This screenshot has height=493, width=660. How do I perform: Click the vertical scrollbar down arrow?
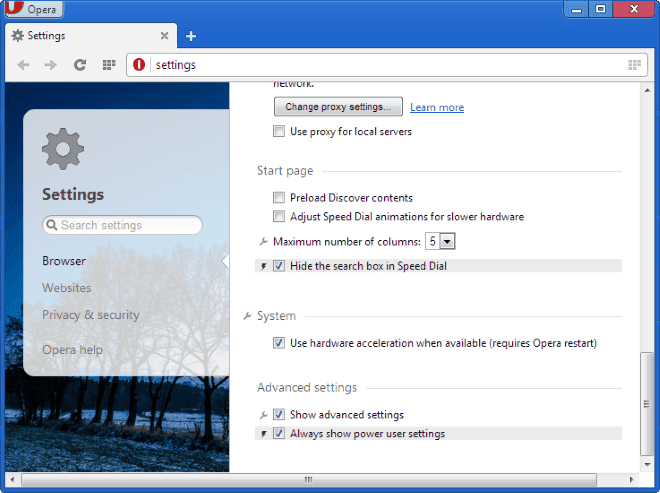click(647, 465)
